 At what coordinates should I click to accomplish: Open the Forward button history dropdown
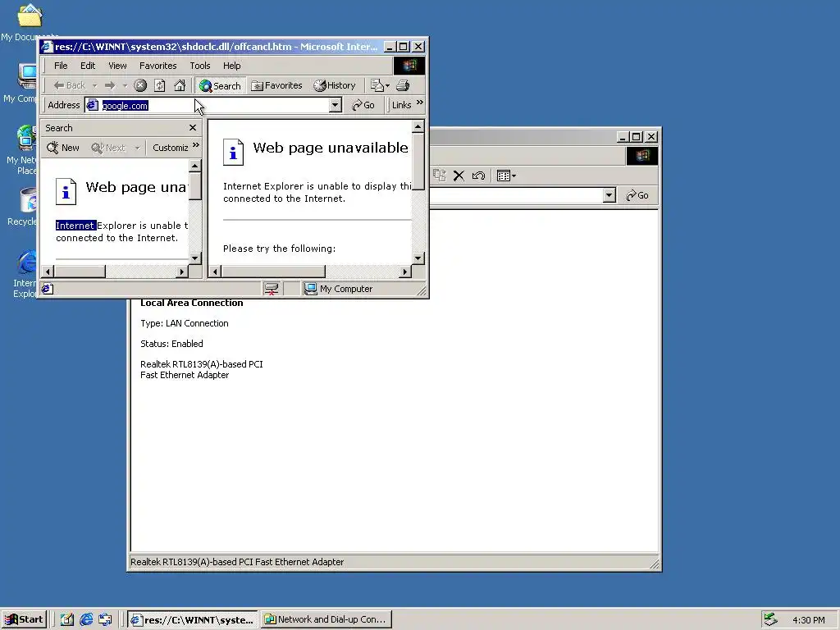[x=125, y=85]
